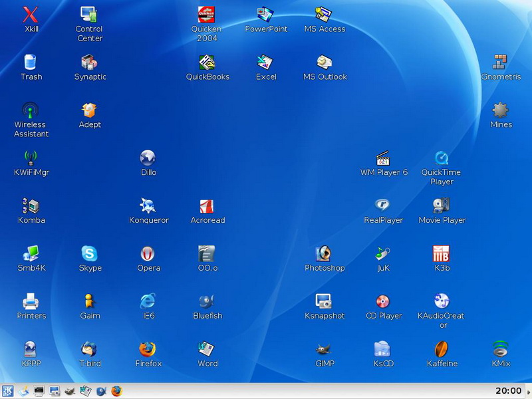
Task: Launch the Konqueror browser icon
Action: pos(148,206)
